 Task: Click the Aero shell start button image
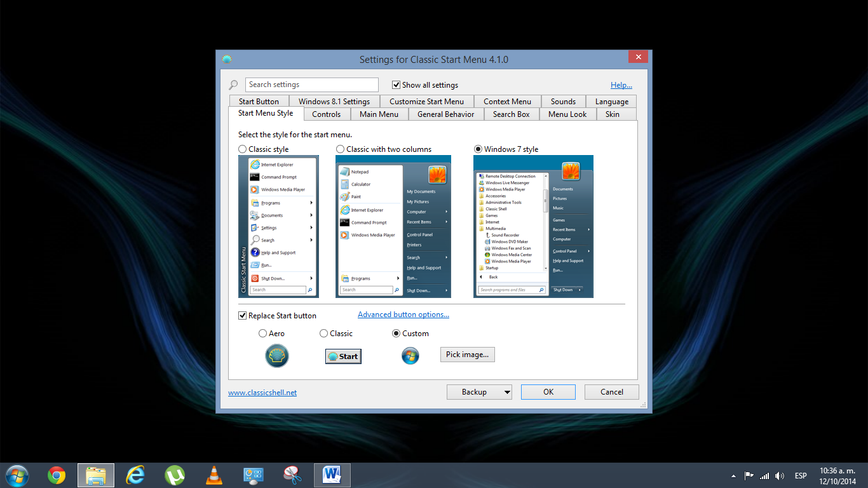pos(277,356)
